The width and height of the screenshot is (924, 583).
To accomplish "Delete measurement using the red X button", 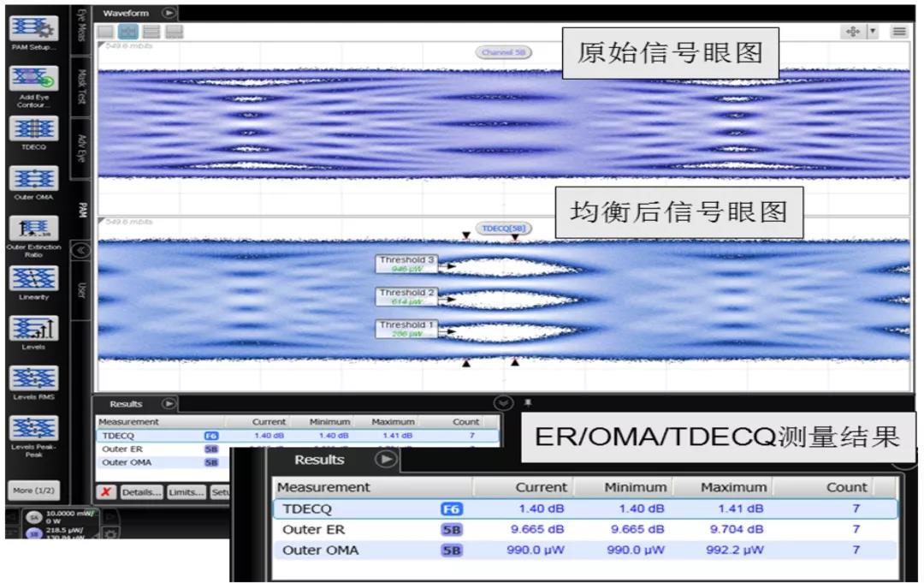I will pos(105,492).
